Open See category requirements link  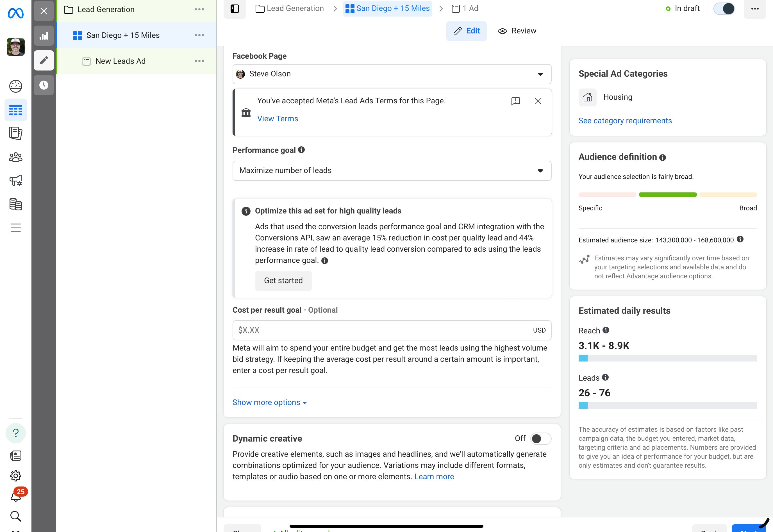pyautogui.click(x=625, y=121)
